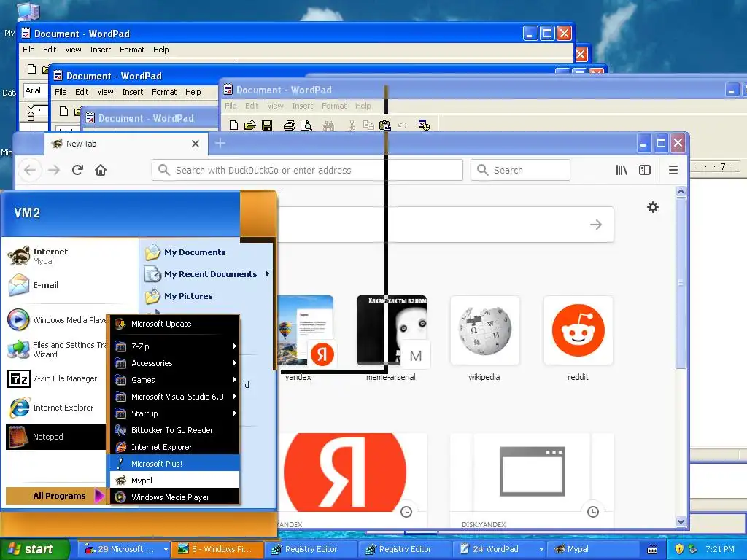Image resolution: width=747 pixels, height=560 pixels.
Task: Click the Open folder icon in faded WordPad toolbar
Action: (249, 125)
